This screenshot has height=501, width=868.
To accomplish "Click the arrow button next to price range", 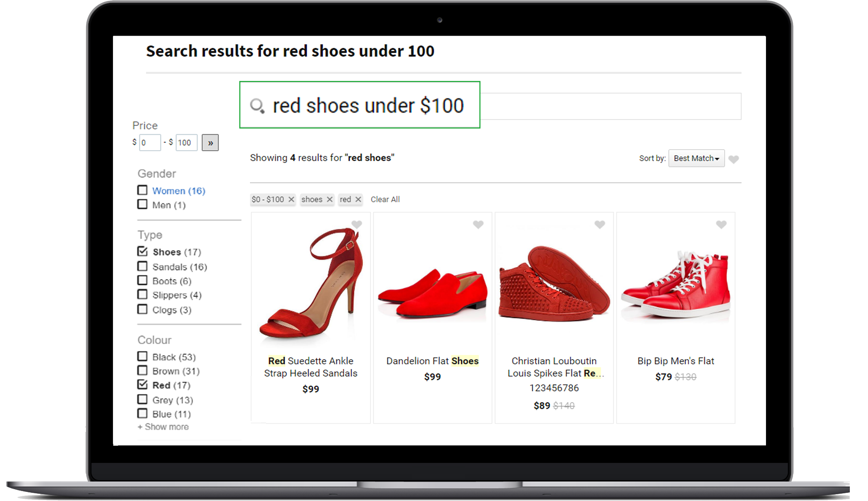I will [x=212, y=142].
